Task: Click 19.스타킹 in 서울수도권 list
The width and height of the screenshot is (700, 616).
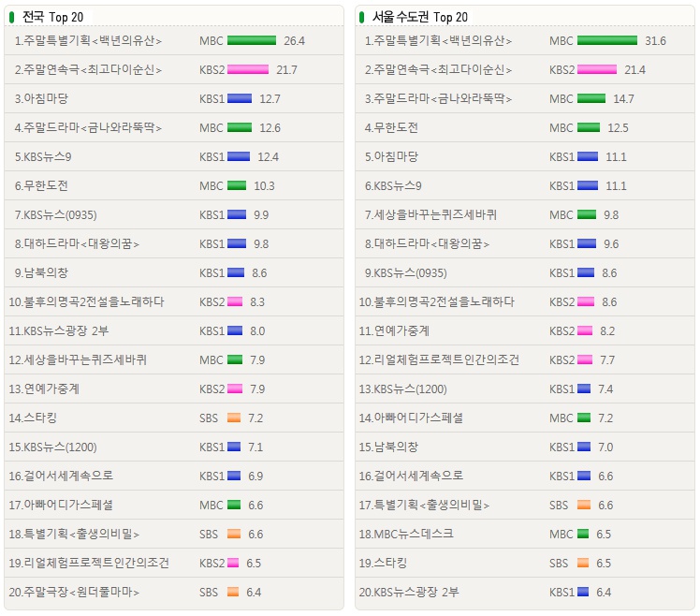Action: [383, 564]
